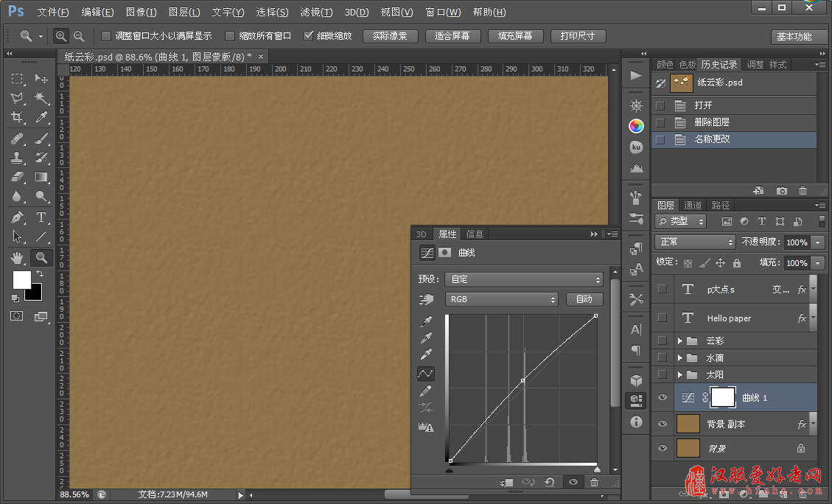Uncheck the scrubby zoom checkbox
Screen dimensions: 832x504
(x=308, y=36)
